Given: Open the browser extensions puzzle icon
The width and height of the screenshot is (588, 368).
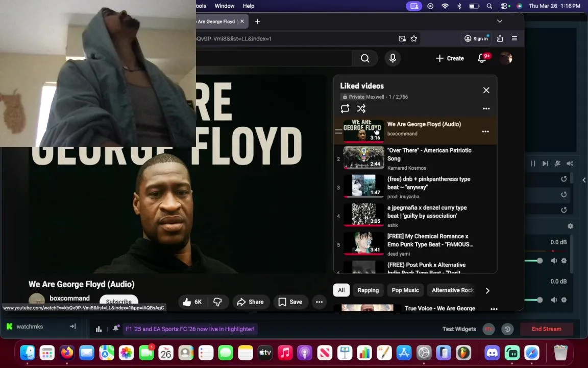Looking at the screenshot, I should point(500,38).
